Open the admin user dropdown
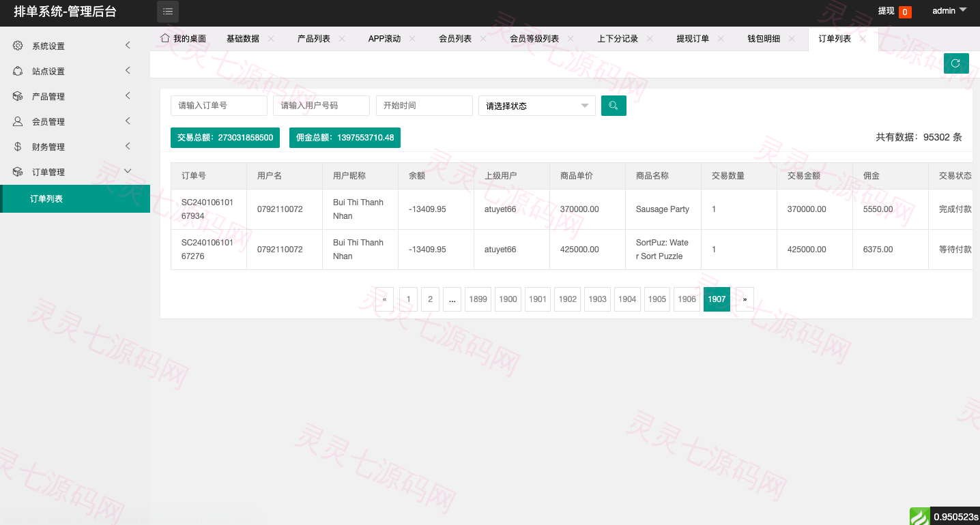980x525 pixels. (x=949, y=11)
